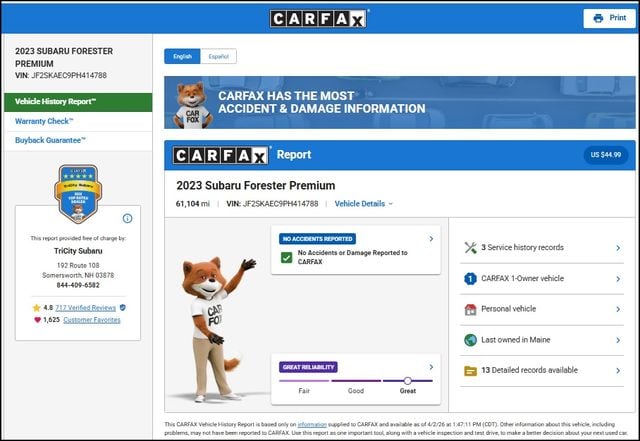The image size is (640, 441).
Task: Expand the No Accidents Reported chevron
Action: (431, 239)
